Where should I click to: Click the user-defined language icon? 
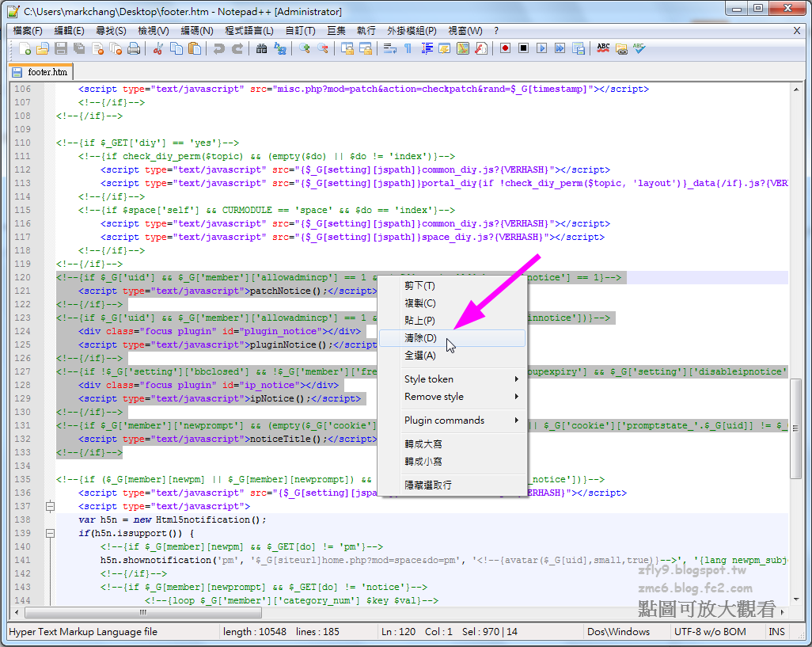445,48
